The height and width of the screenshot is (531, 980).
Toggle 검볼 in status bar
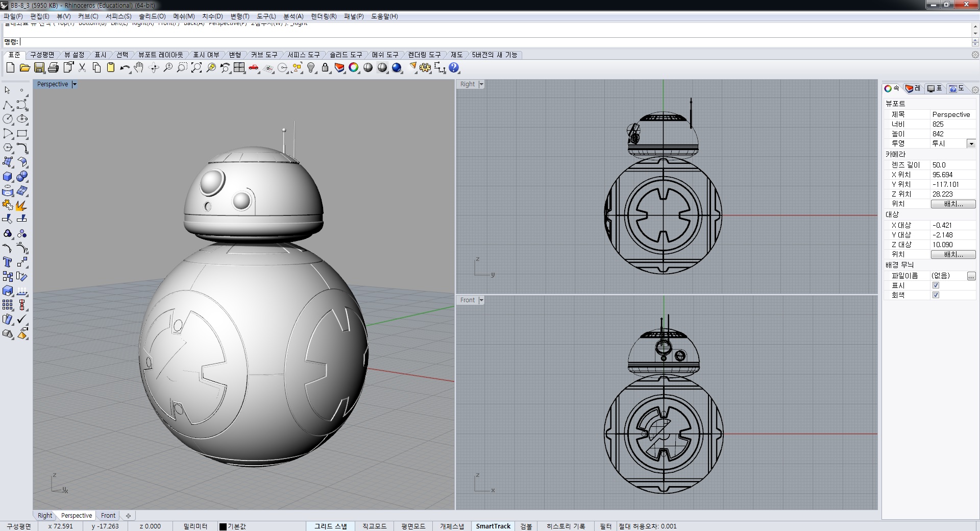coord(526,526)
